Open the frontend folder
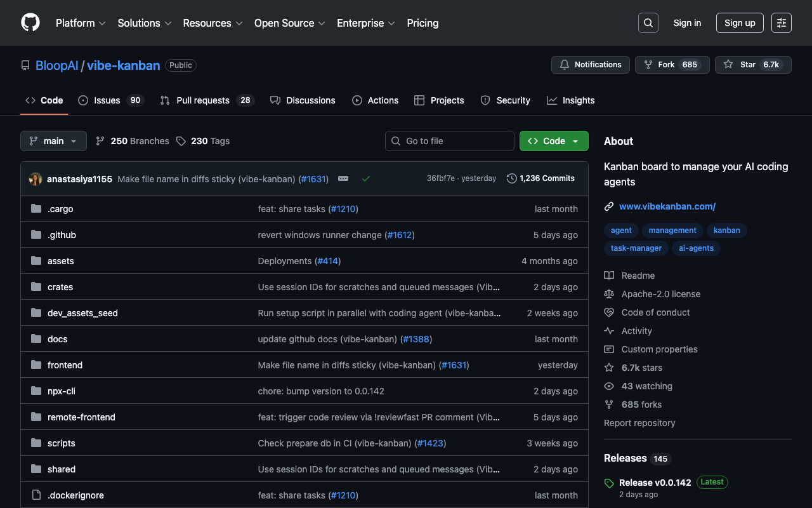The image size is (812, 508). tap(65, 365)
